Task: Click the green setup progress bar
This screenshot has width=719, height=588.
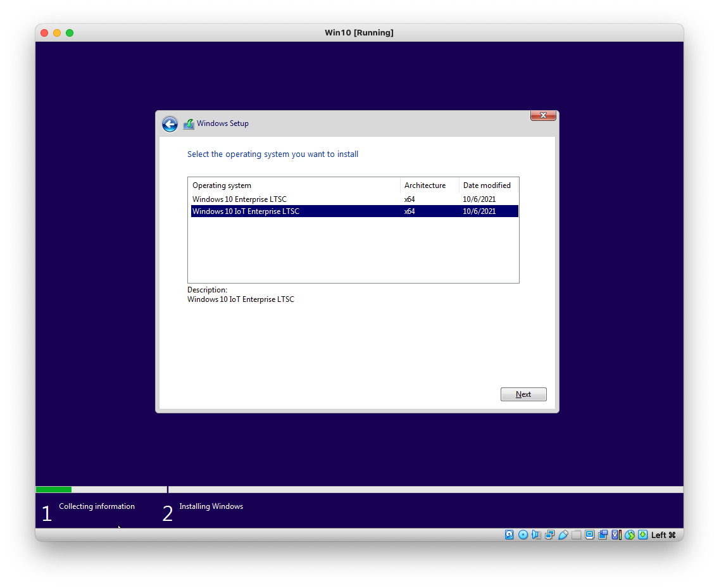Action: (54, 489)
